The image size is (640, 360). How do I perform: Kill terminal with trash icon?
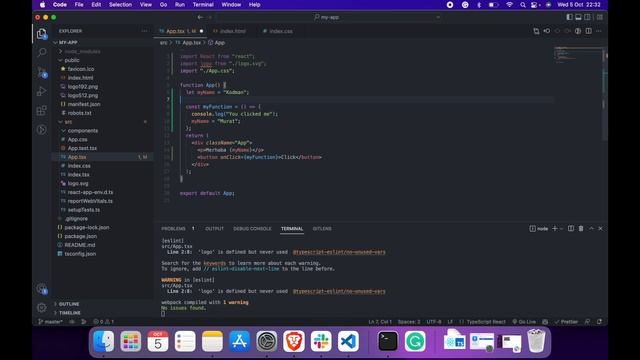tap(581, 229)
